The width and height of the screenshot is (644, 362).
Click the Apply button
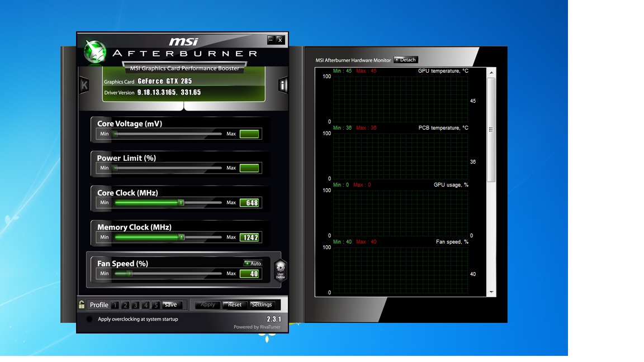coord(207,305)
